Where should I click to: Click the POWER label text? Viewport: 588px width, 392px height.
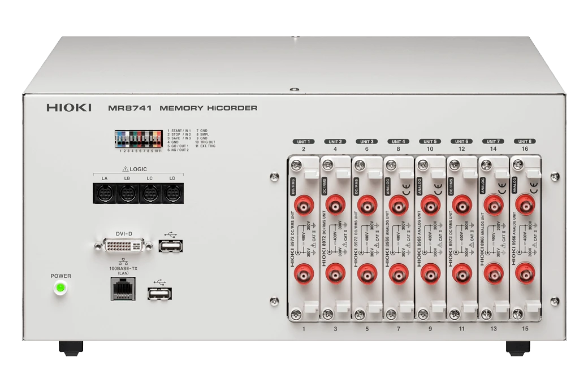tap(60, 276)
